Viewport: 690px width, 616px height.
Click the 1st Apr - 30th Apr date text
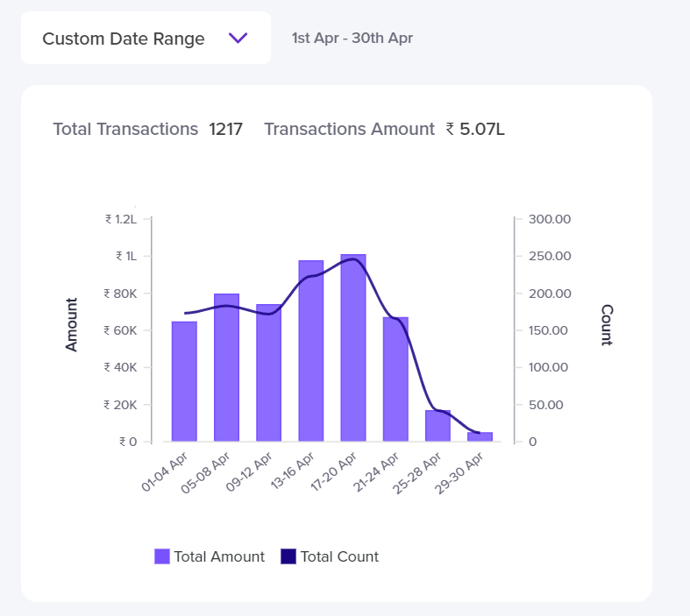[x=352, y=39]
